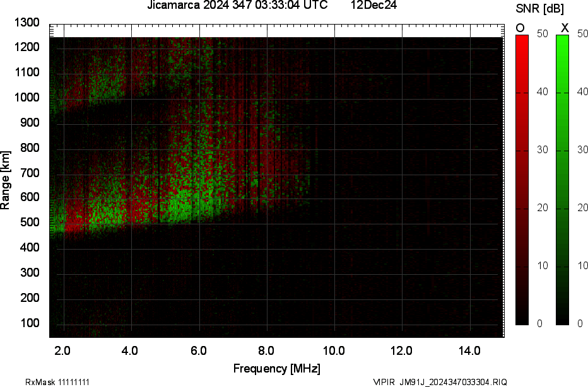Image resolution: width=588 pixels, height=387 pixels.
Task: Click the 'X' label above the green bar
Action: coord(565,28)
